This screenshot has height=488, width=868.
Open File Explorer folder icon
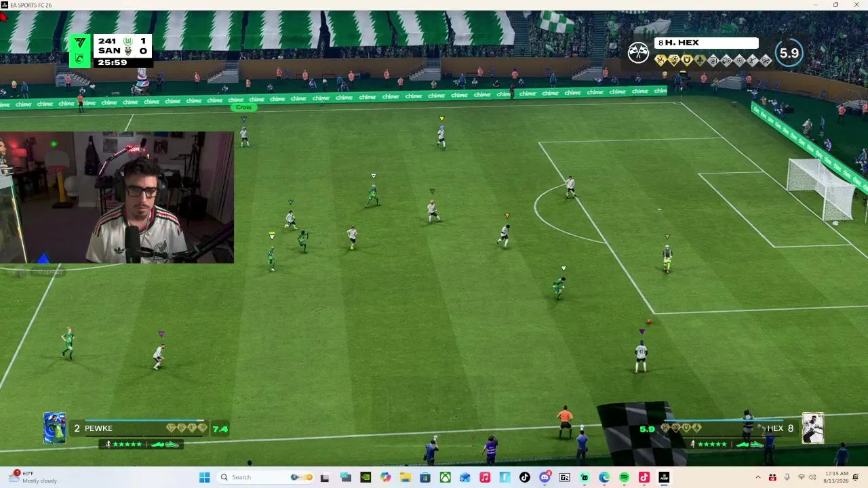click(406, 477)
